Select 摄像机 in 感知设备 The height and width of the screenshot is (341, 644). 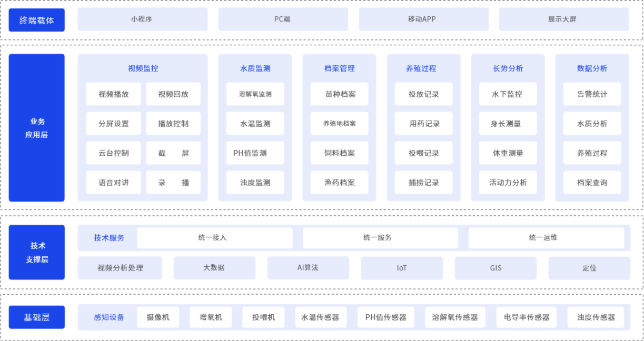coord(158,317)
